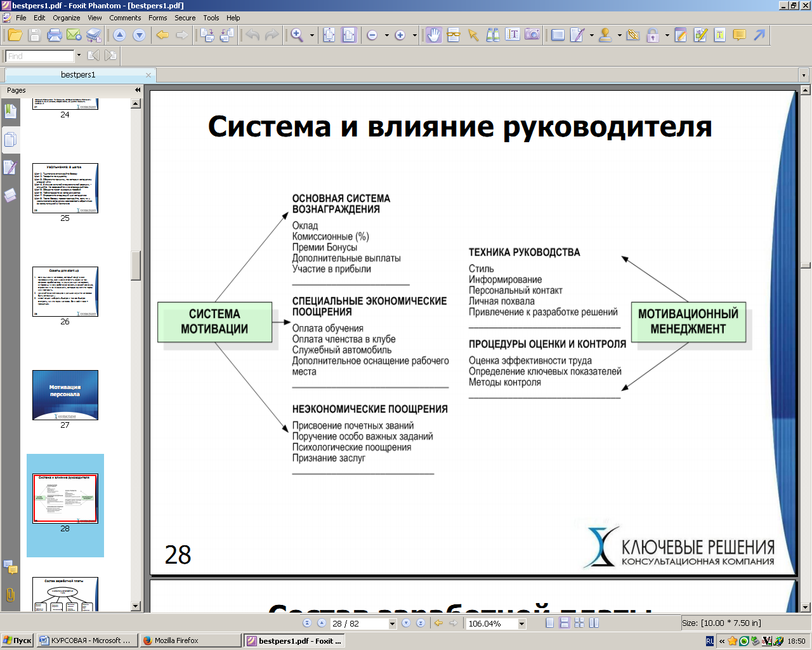Click the notepad with pencil edit icon
The height and width of the screenshot is (650, 812).
pyautogui.click(x=681, y=36)
